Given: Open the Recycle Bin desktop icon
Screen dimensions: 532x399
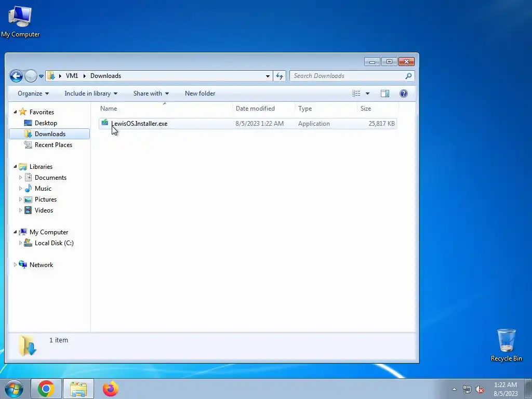Looking at the screenshot, I should click(x=506, y=345).
